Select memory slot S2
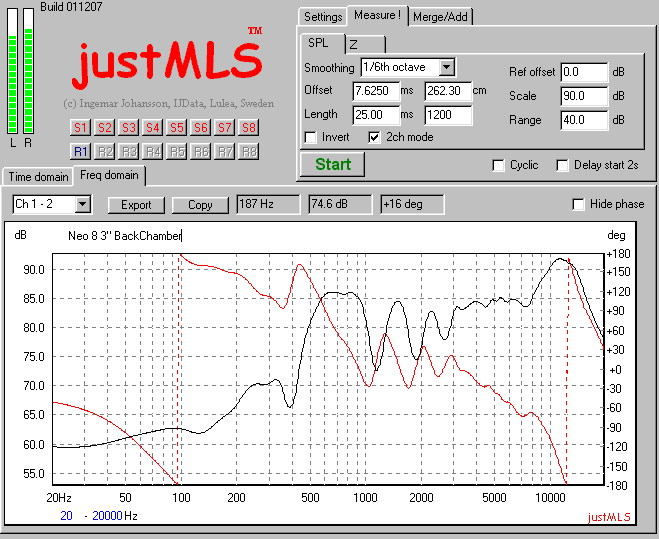 point(104,127)
